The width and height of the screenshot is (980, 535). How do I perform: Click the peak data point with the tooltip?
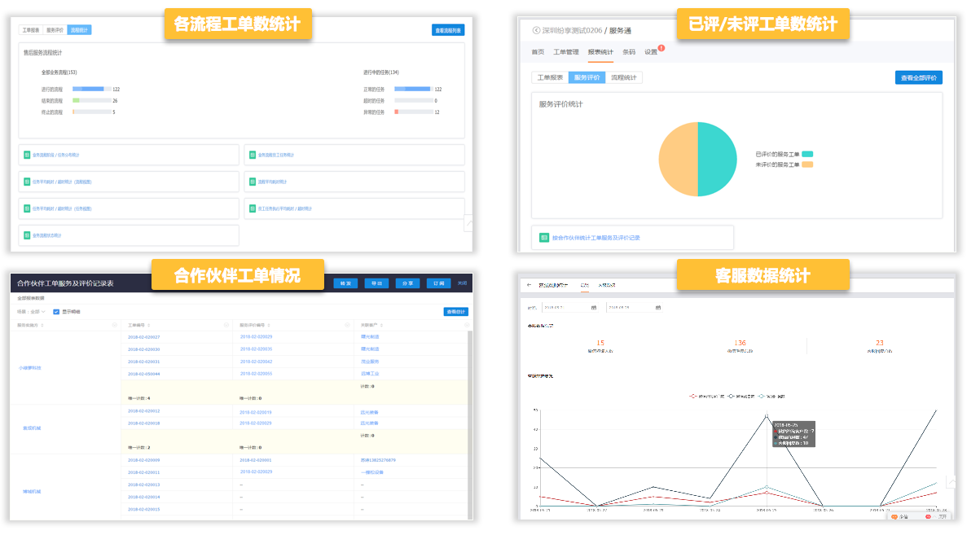tap(767, 416)
